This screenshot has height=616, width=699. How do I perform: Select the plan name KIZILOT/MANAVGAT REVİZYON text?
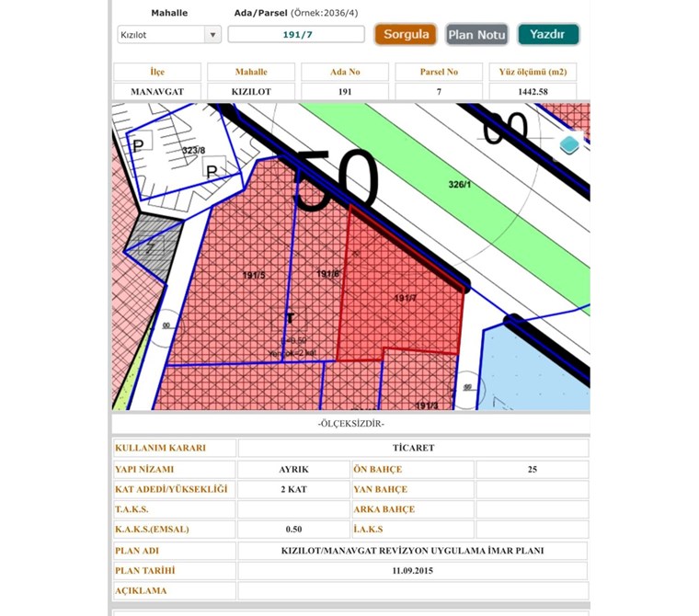pos(412,551)
